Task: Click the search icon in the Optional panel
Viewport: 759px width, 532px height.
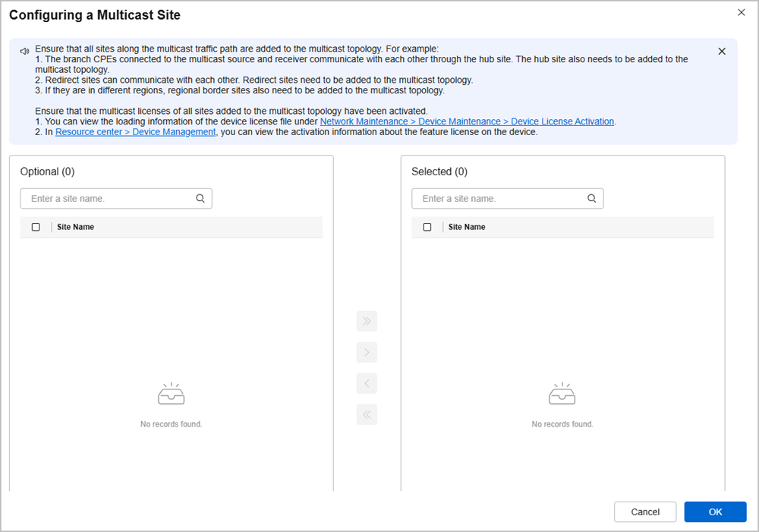Action: pos(200,199)
